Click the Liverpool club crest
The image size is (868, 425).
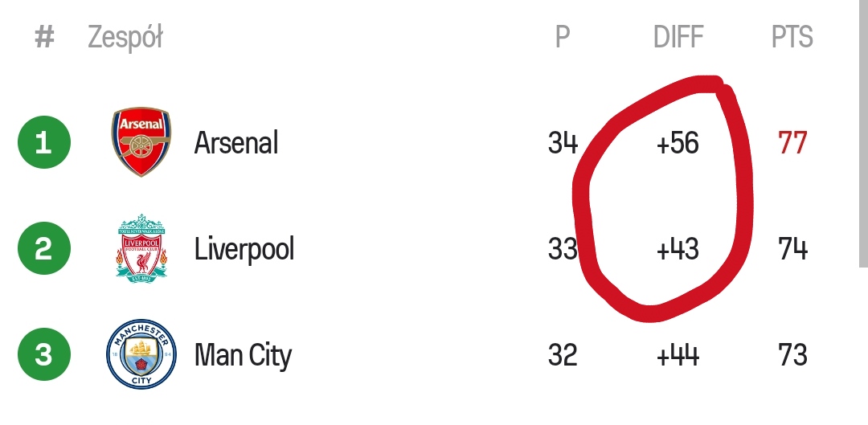tap(141, 248)
